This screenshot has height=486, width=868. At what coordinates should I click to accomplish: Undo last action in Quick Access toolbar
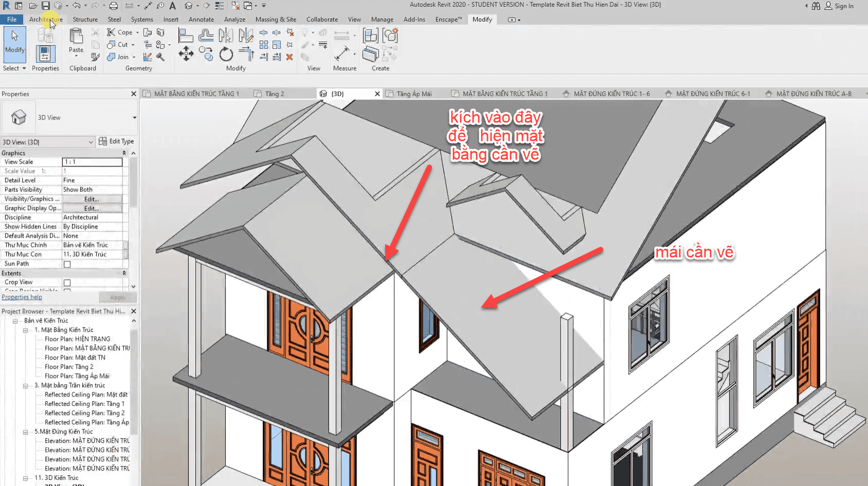(76, 6)
